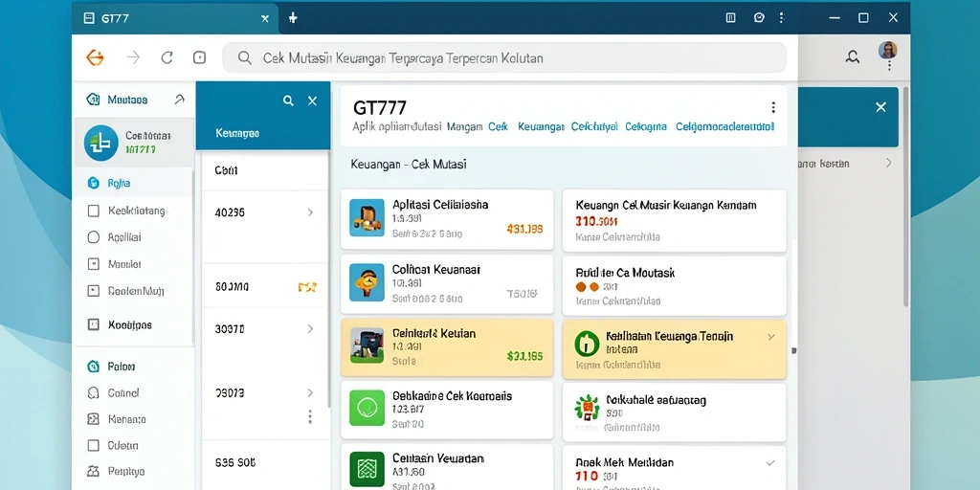Select the Cari row in list
The height and width of the screenshot is (490, 980).
coord(264,170)
